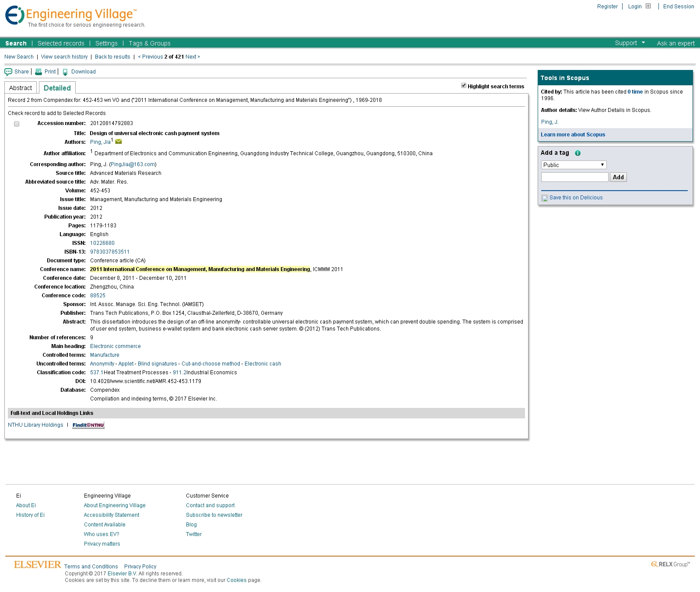Image resolution: width=700 pixels, height=592 pixels.
Task: Open ISSN 10226680 link
Action: coord(102,243)
